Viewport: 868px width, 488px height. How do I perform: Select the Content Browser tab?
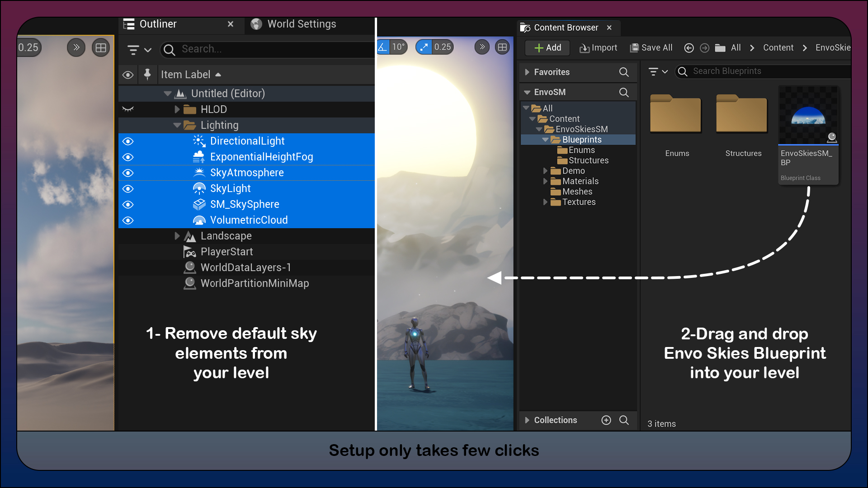click(565, 28)
